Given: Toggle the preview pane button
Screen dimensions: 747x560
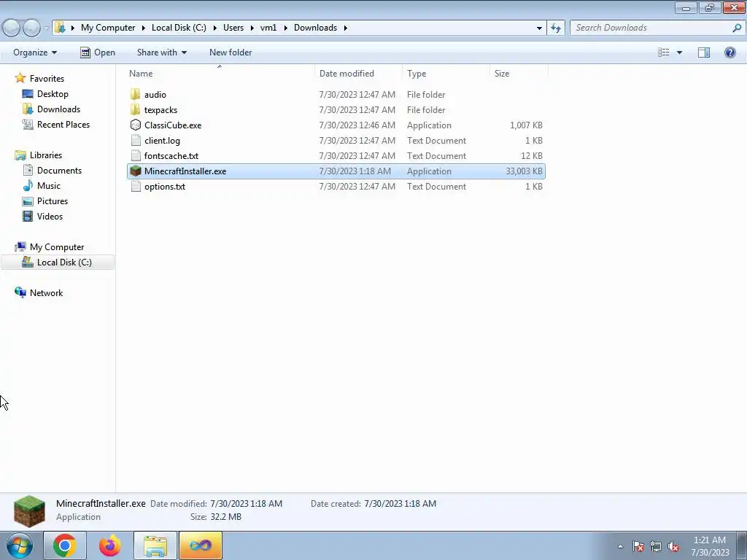Looking at the screenshot, I should coord(704,52).
